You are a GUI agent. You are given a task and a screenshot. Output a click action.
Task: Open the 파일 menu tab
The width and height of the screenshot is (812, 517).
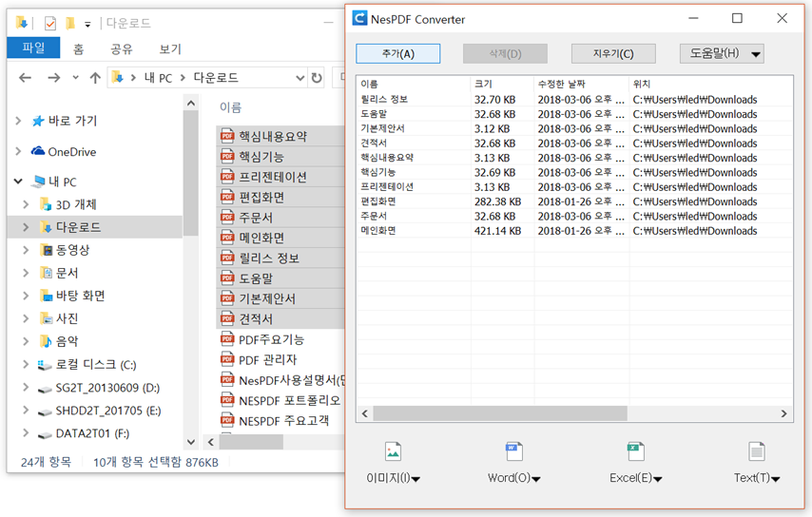tap(32, 48)
